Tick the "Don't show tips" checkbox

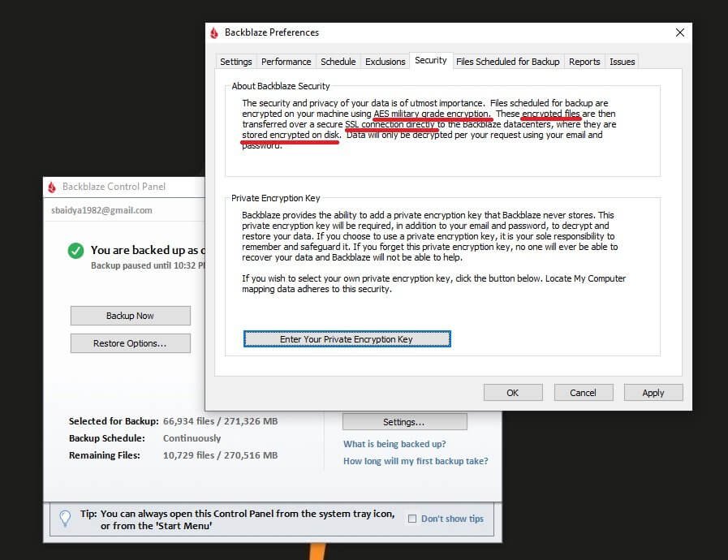[412, 519]
